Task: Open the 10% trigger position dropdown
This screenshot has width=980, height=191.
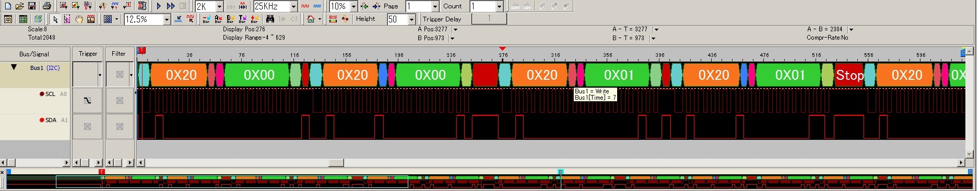Action: (x=353, y=6)
